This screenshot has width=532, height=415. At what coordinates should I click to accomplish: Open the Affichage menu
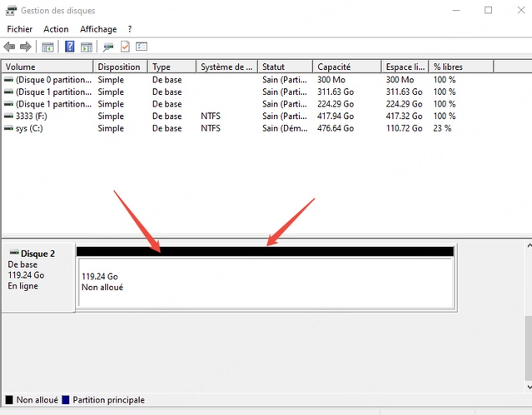pos(98,29)
